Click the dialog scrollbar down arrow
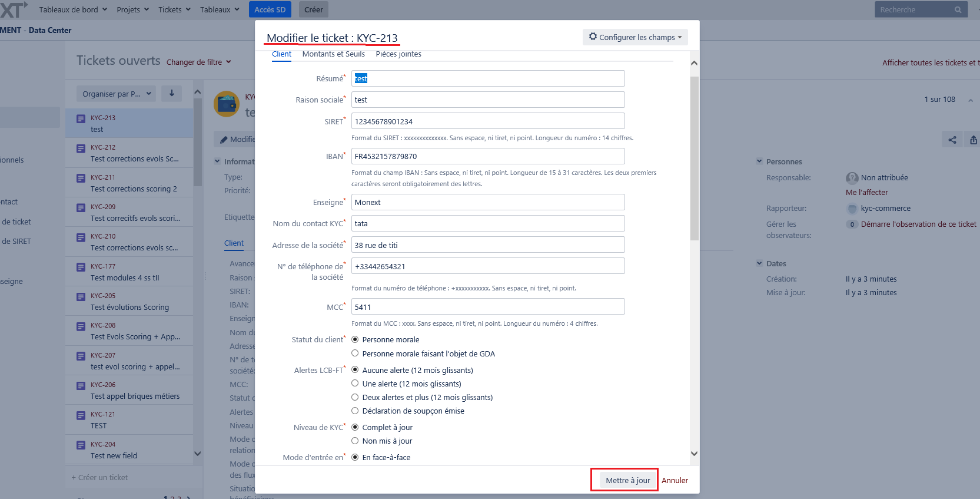Screen dimensions: 980x499 694,454
